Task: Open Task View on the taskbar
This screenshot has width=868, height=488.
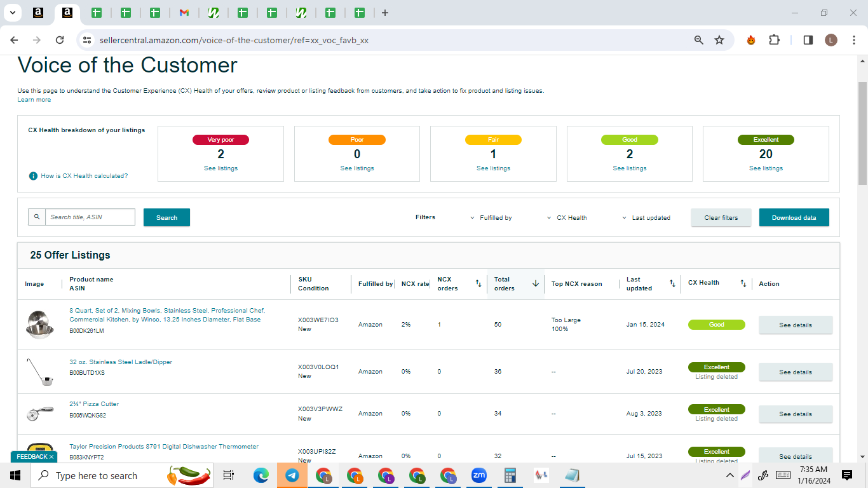Action: point(229,475)
